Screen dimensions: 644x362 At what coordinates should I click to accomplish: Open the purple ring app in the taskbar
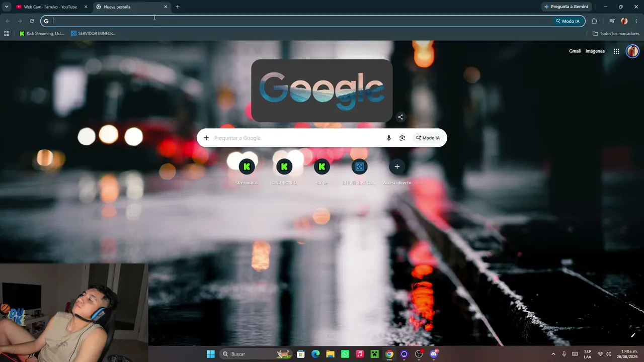click(x=404, y=354)
